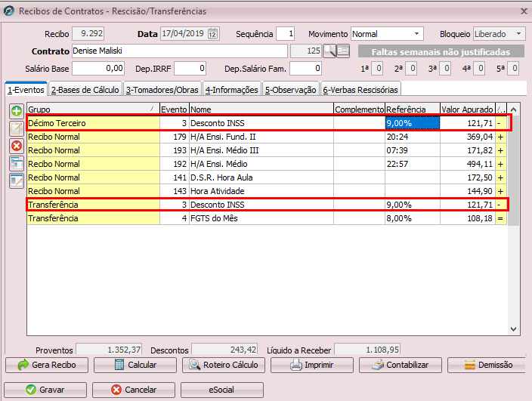Click the red delete event icon
This screenshot has width=532, height=401.
click(x=17, y=146)
